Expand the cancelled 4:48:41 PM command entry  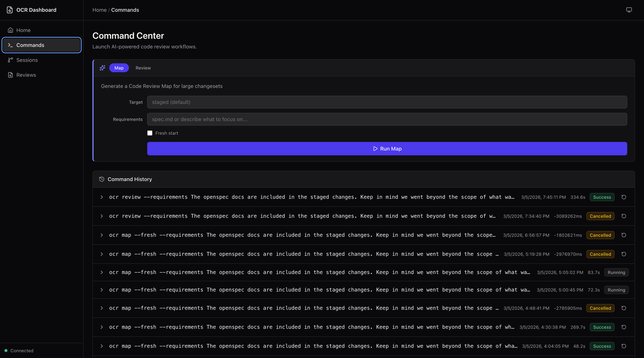pyautogui.click(x=102, y=308)
